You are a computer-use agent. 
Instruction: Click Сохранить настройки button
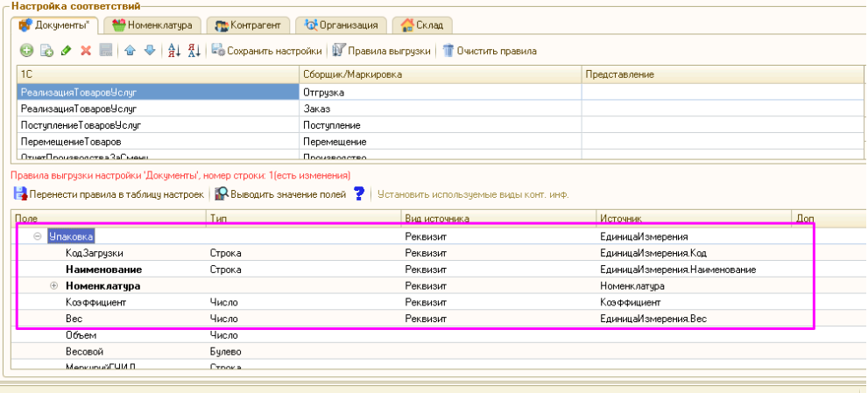[x=266, y=51]
